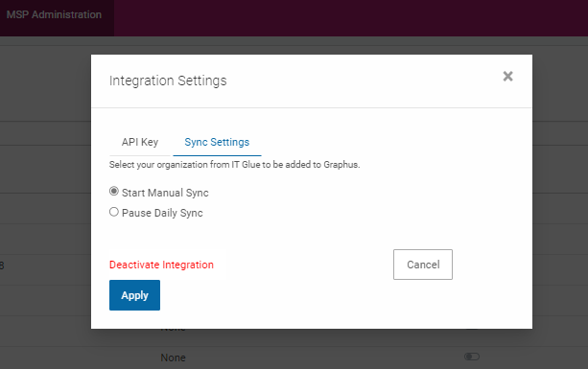Click the red Deactivate Integration link
Screen dimensions: 588x369
point(161,265)
